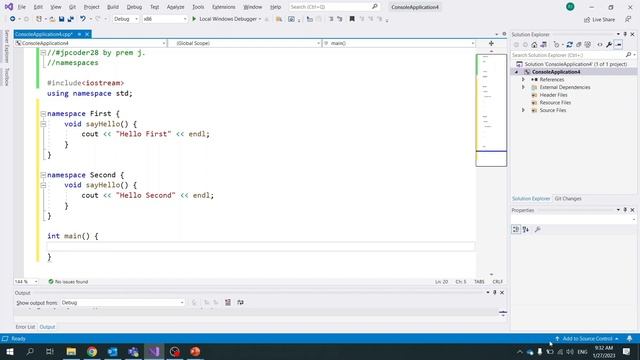Toggle auto-hide pin for Output panel
Screen dimensions: 640x360
tap(495, 293)
